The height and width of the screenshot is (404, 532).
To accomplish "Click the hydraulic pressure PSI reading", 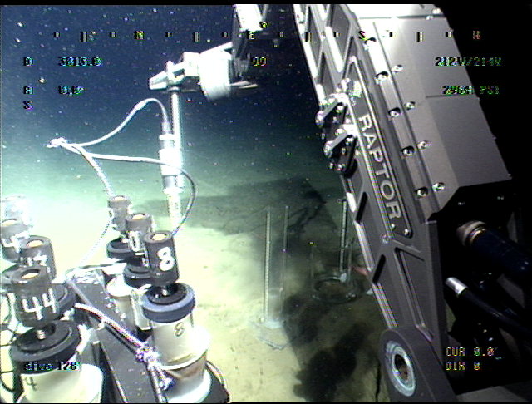I will 470,90.
